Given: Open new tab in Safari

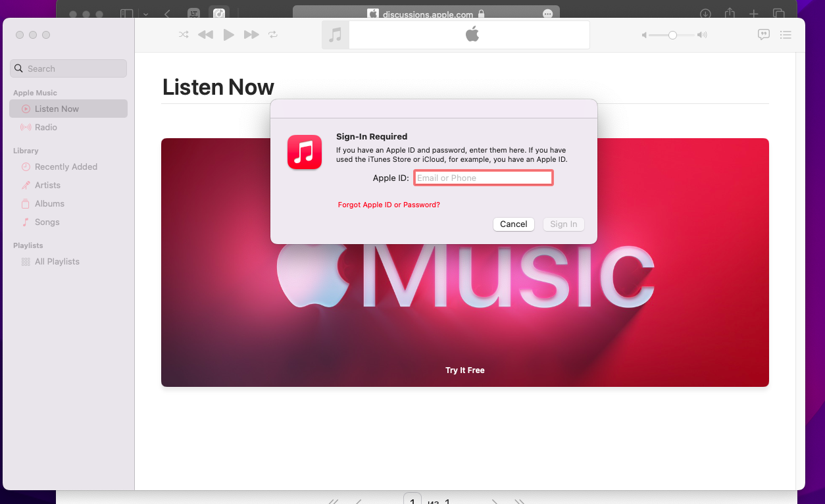Looking at the screenshot, I should point(754,14).
